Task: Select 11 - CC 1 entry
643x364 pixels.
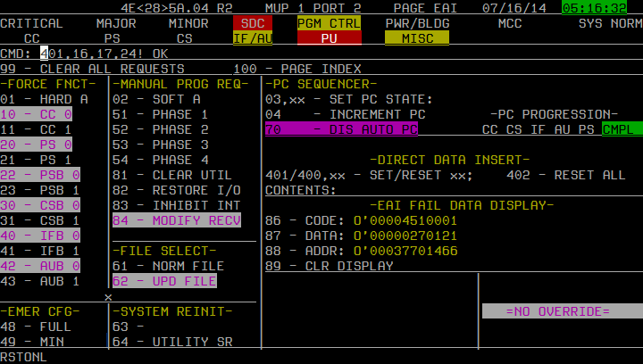Action: click(36, 129)
